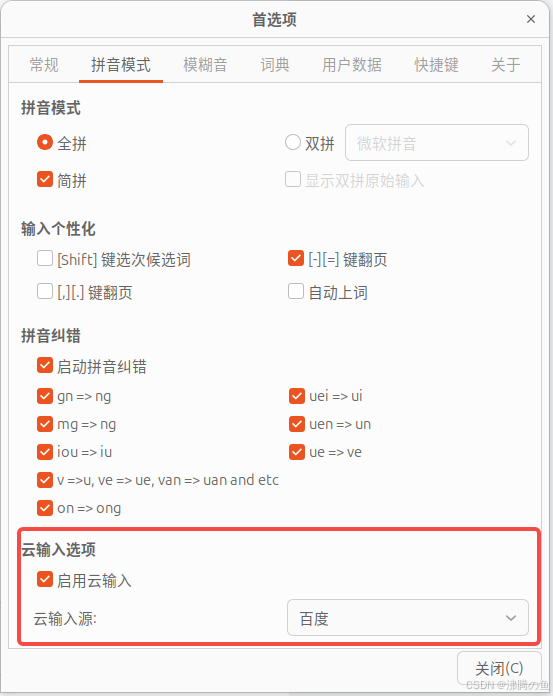Click the 关闭(C) button
This screenshot has height=696, width=553.
click(x=499, y=668)
